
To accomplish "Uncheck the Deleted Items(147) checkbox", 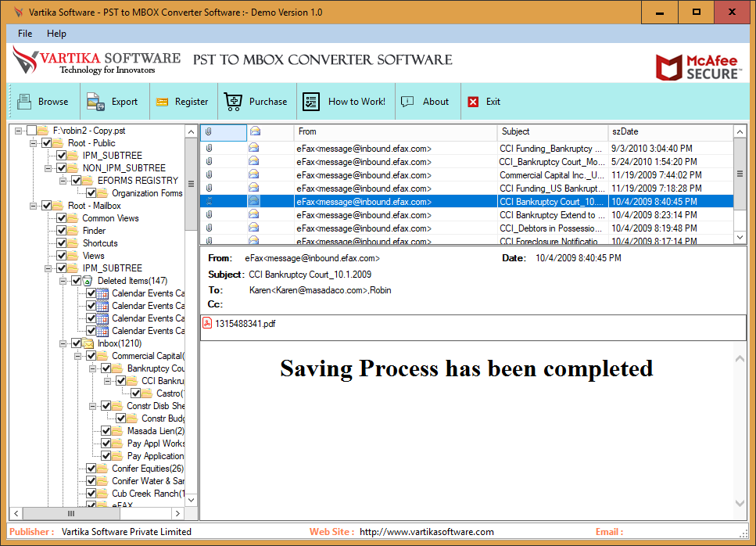I will tap(77, 281).
